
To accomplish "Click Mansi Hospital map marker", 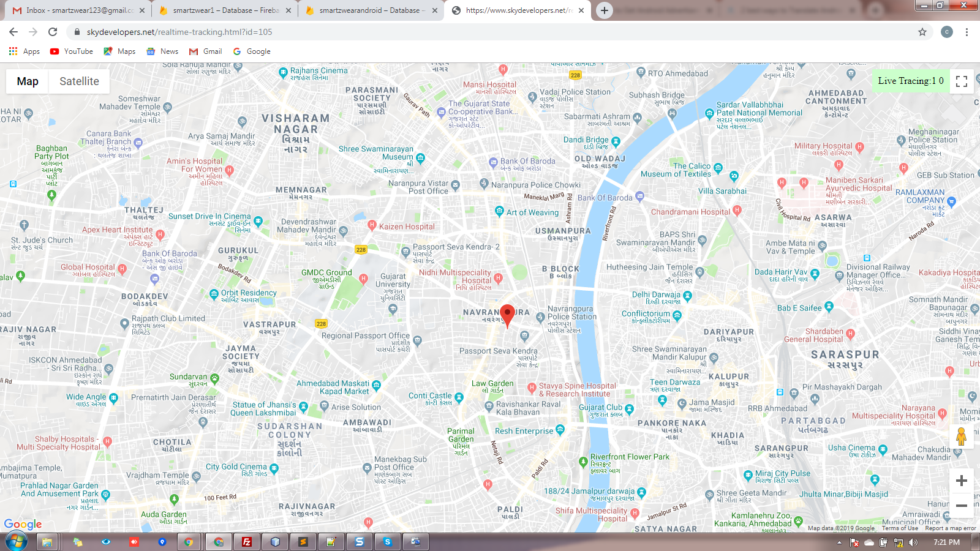I will tap(503, 70).
